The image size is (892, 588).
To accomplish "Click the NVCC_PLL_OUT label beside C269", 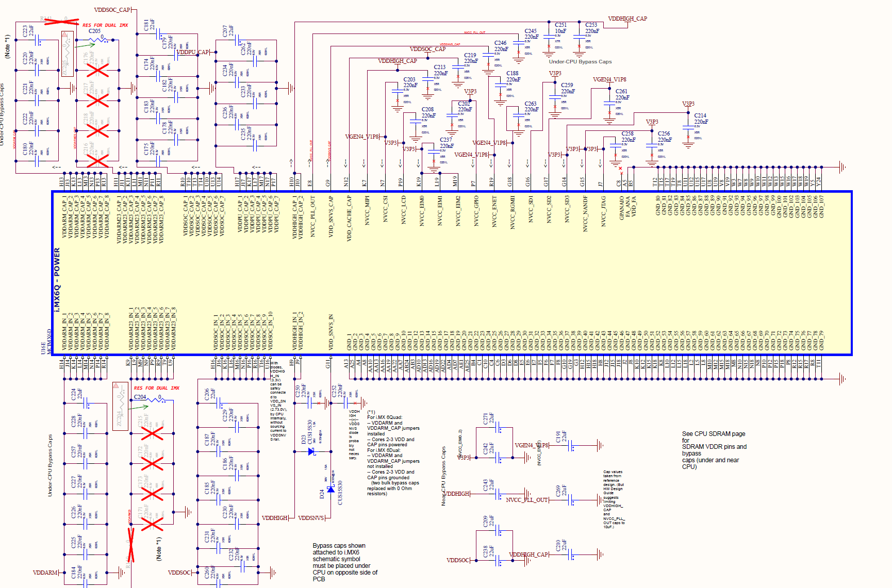I will (526, 500).
